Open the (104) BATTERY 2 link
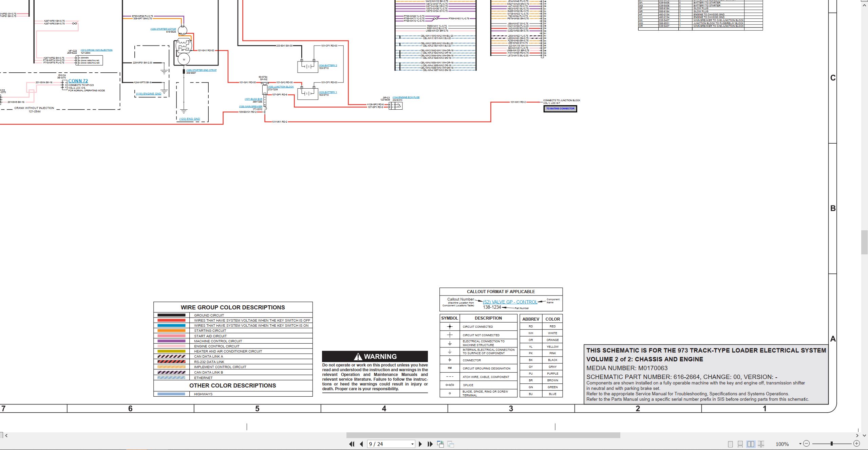868x450 pixels. (328, 66)
